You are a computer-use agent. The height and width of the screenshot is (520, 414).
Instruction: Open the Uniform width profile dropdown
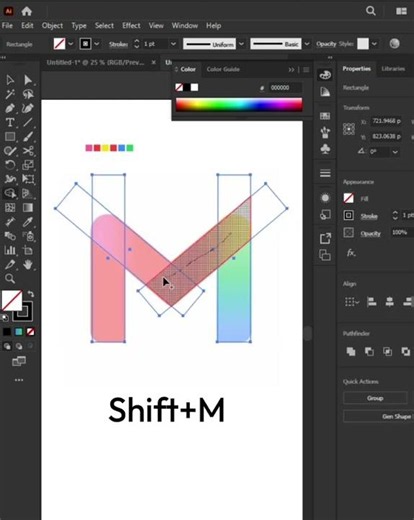click(241, 44)
